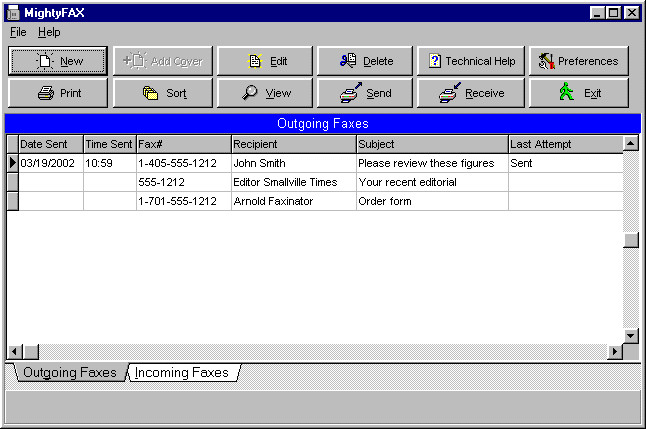Click the Preferences button label
Screen dimensions: 646x429
(x=588, y=61)
